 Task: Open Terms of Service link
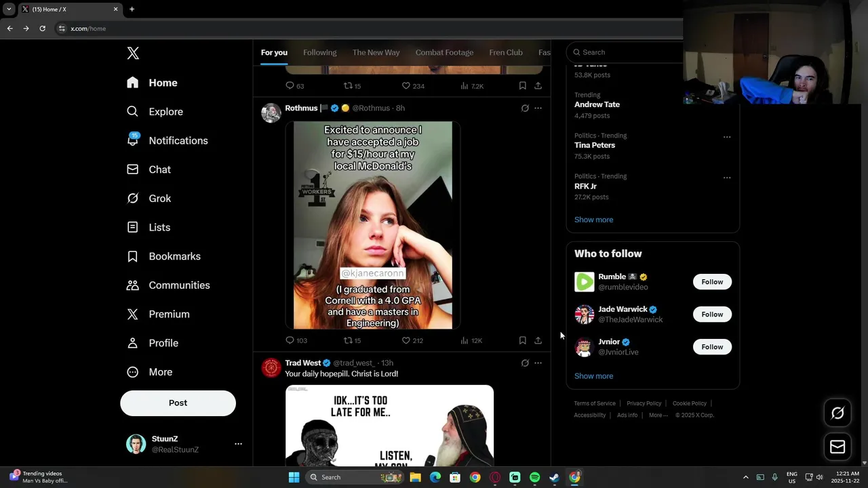(595, 403)
